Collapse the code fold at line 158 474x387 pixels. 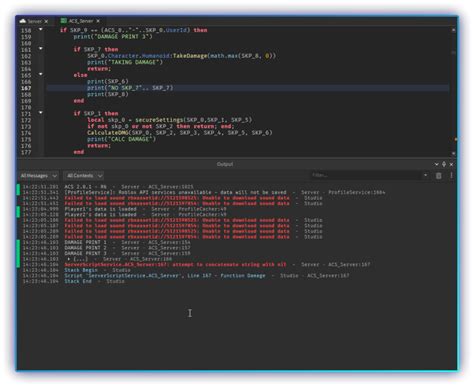click(x=41, y=29)
